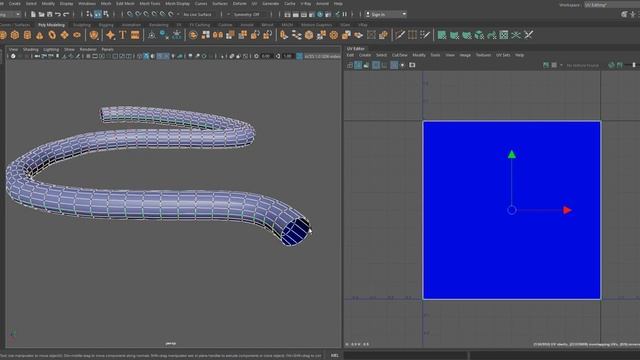Click the Save Scene disk icon
Screen dimensions: 640x360
coord(50,14)
